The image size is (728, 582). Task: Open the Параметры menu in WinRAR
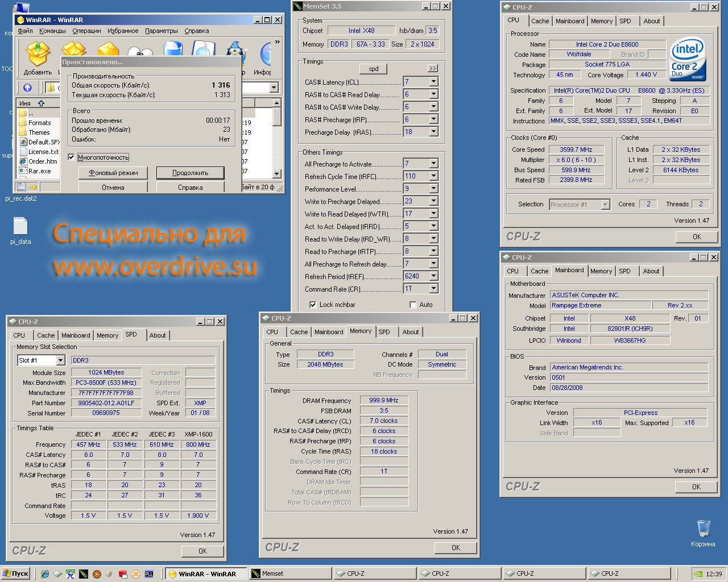pyautogui.click(x=161, y=31)
